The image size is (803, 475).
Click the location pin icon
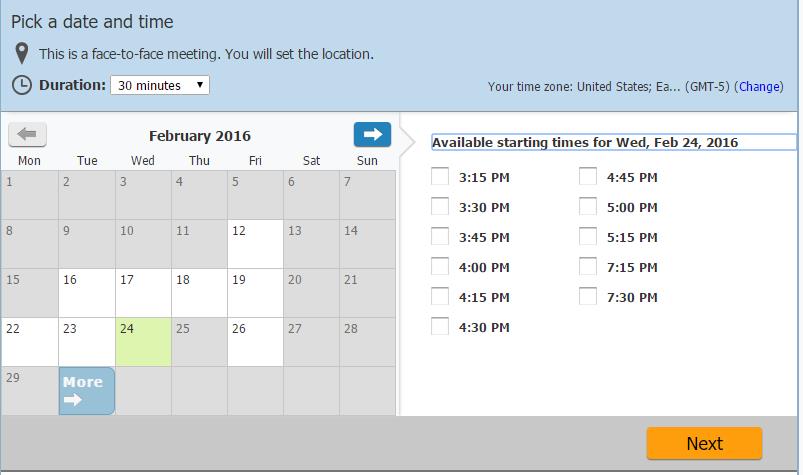tap(22, 53)
